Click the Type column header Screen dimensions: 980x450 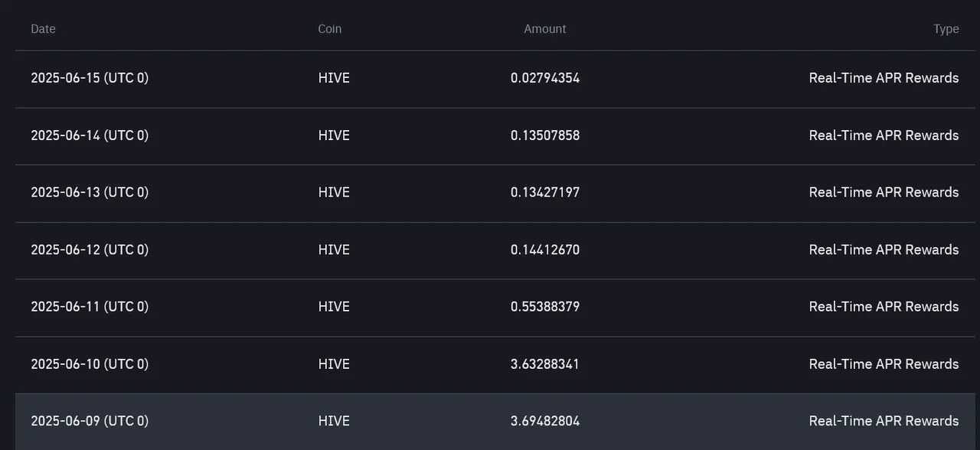pos(946,29)
